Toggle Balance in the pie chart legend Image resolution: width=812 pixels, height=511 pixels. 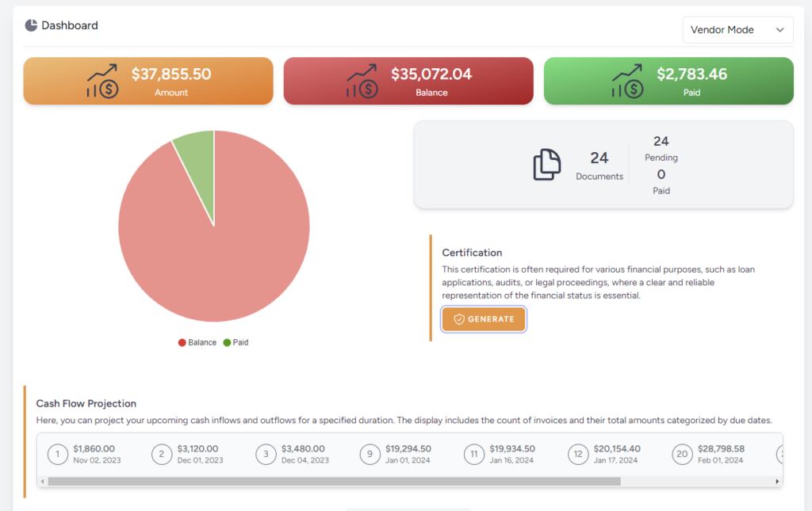[196, 341]
